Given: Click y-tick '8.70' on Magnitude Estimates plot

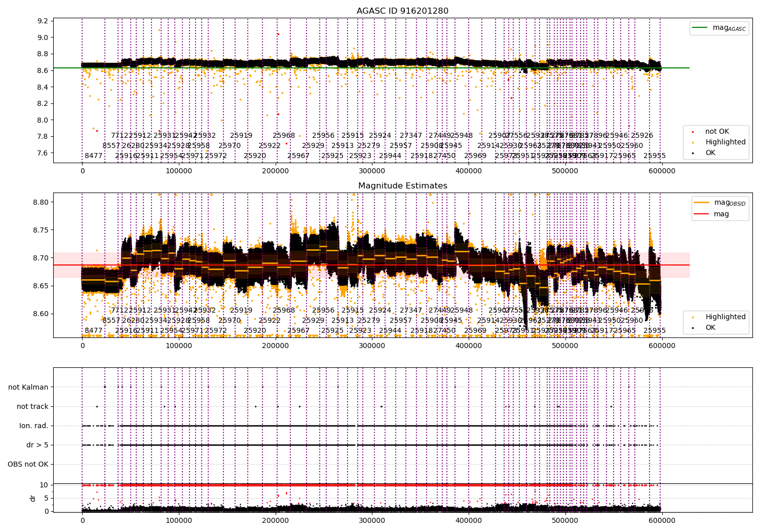Looking at the screenshot, I should click(41, 258).
